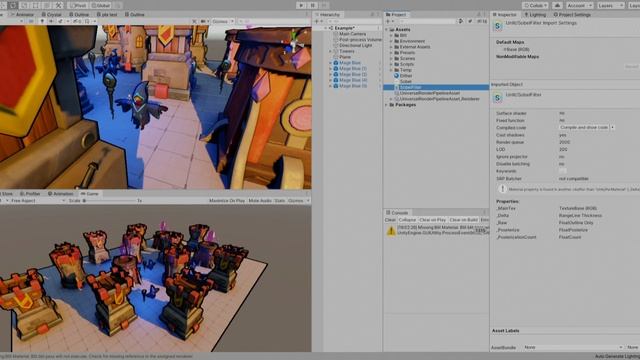Screen dimensions: 640x360
Task: Expand the External Assets folder
Action: [x=391, y=47]
